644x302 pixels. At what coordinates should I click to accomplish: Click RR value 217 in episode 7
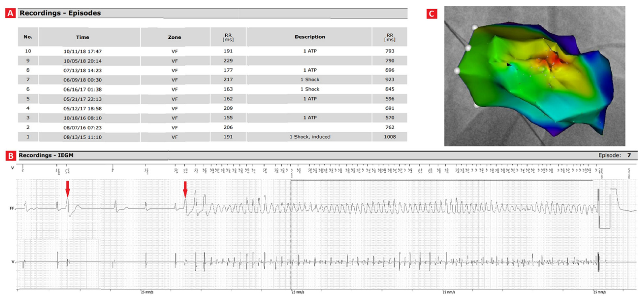pyautogui.click(x=228, y=79)
